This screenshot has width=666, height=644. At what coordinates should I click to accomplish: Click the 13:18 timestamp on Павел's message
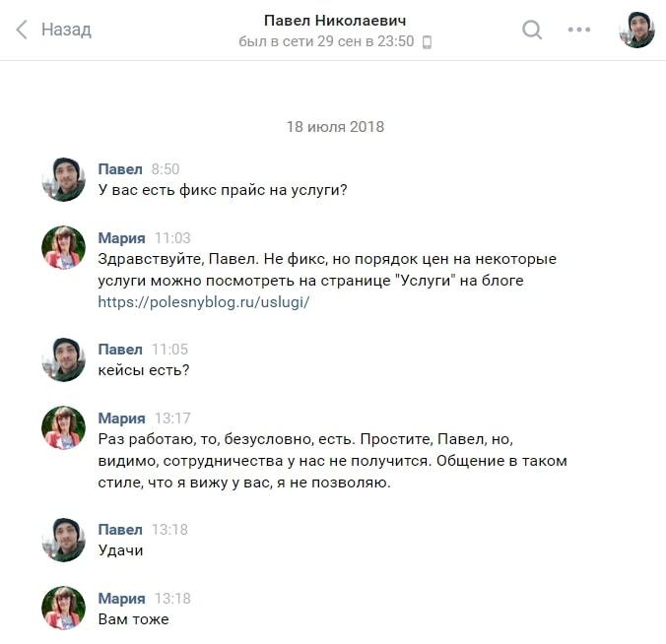click(x=169, y=530)
